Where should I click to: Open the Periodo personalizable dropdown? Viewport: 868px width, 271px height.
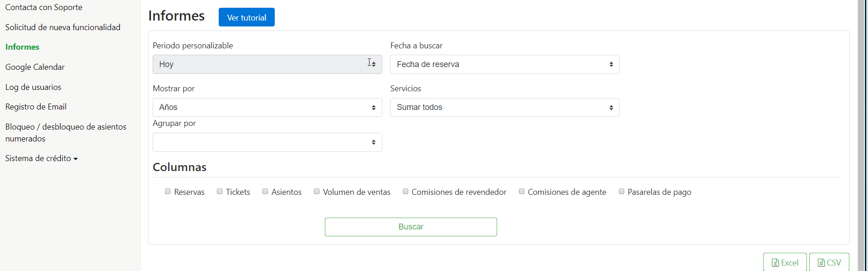point(267,64)
